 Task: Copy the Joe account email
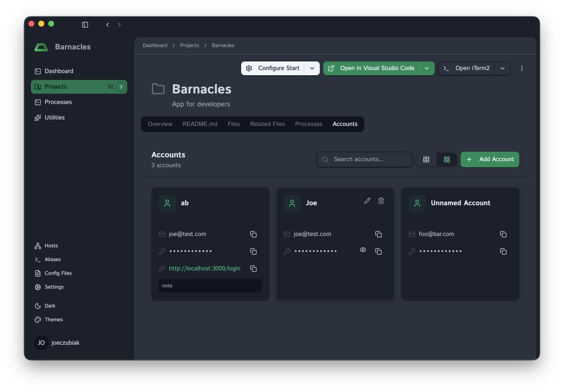pyautogui.click(x=378, y=234)
